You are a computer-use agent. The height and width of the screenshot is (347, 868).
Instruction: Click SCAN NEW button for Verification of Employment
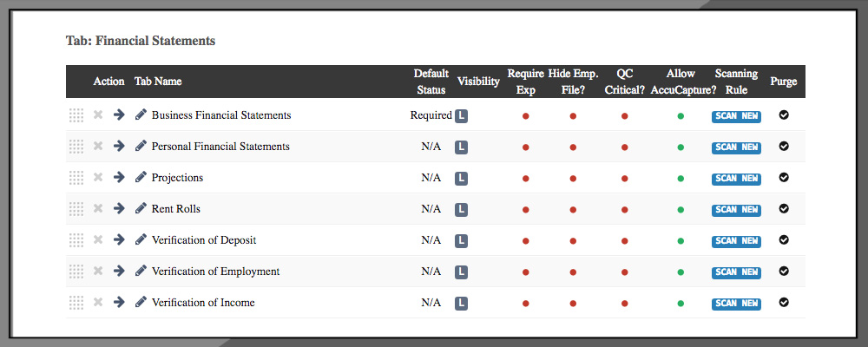(x=736, y=272)
